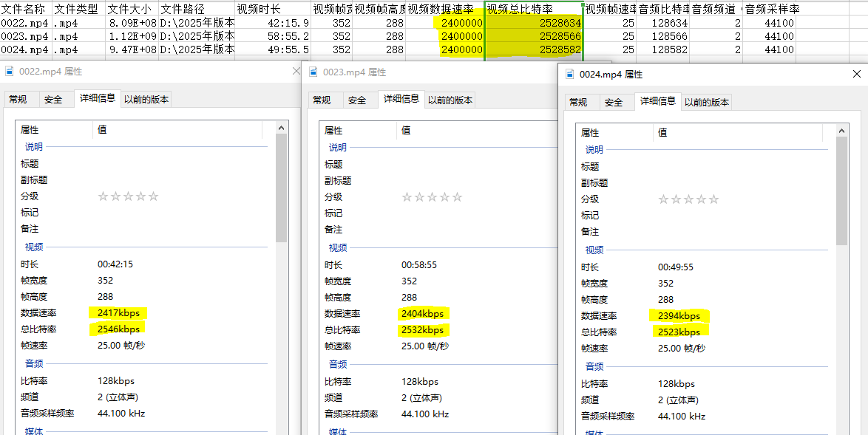Open 安全 tab in 0024.mp4 属性

(614, 102)
